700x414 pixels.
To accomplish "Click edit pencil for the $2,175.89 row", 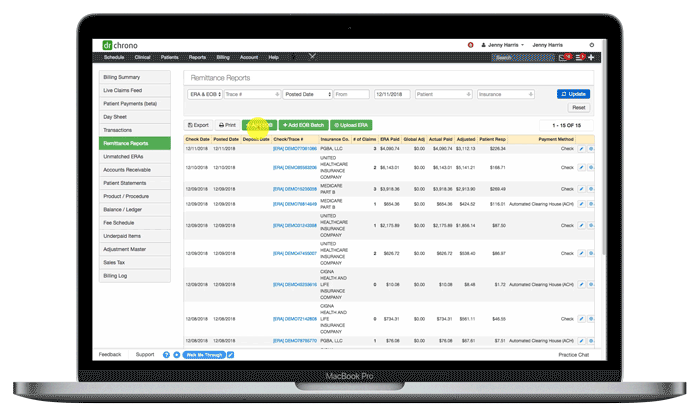I will coord(581,226).
